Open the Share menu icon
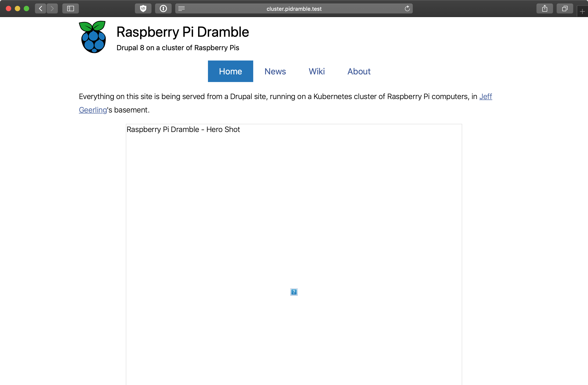588x385 pixels. [545, 9]
